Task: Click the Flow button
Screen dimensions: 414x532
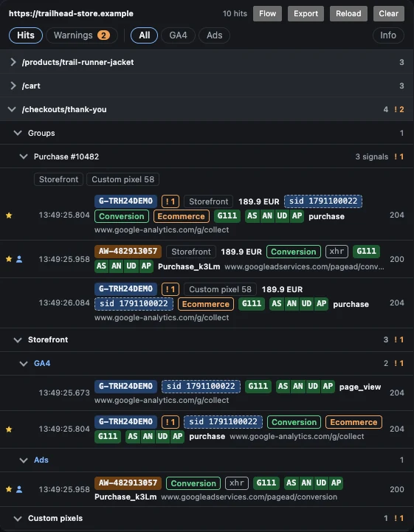Action: pos(267,13)
